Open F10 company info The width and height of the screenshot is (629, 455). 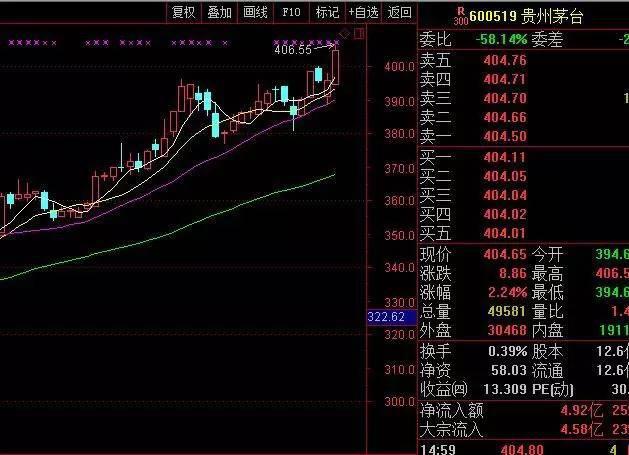(291, 12)
